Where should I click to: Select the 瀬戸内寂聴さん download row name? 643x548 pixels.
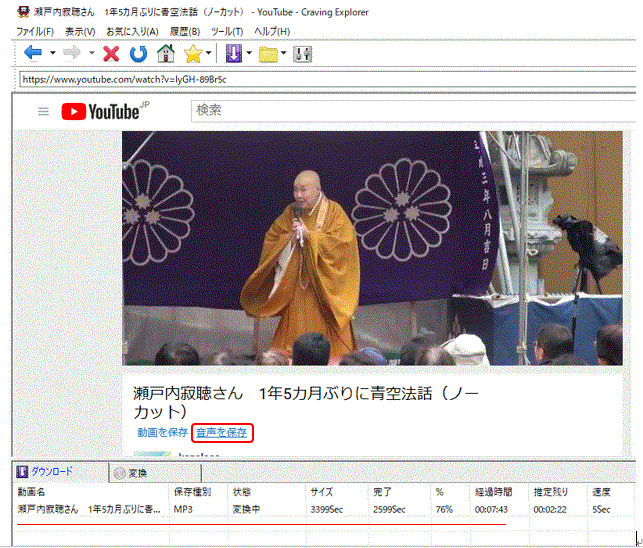89,509
